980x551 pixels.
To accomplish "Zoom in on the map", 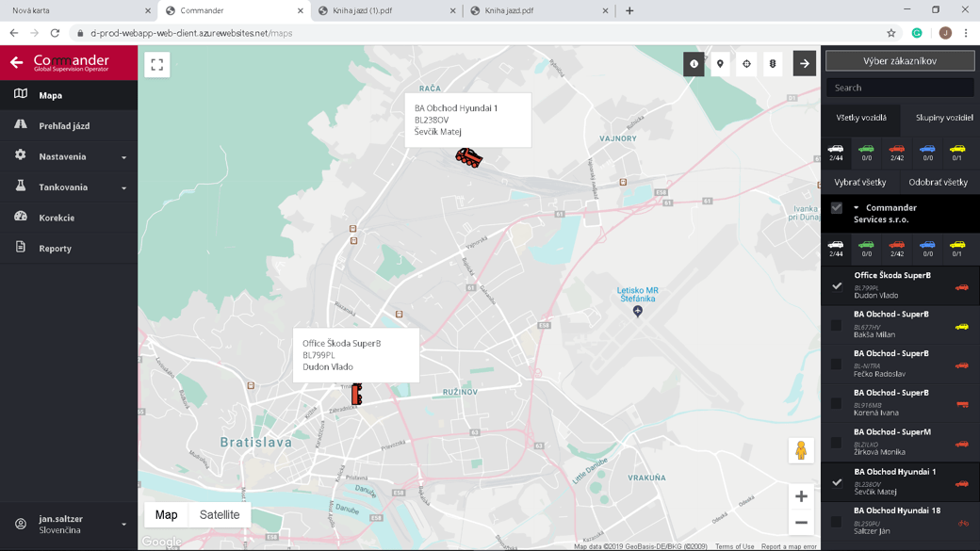I will (x=801, y=496).
